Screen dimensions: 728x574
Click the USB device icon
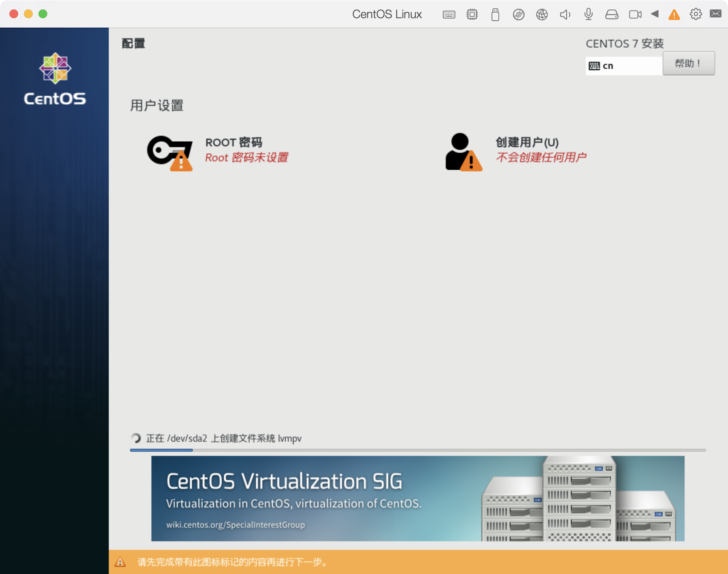point(495,14)
